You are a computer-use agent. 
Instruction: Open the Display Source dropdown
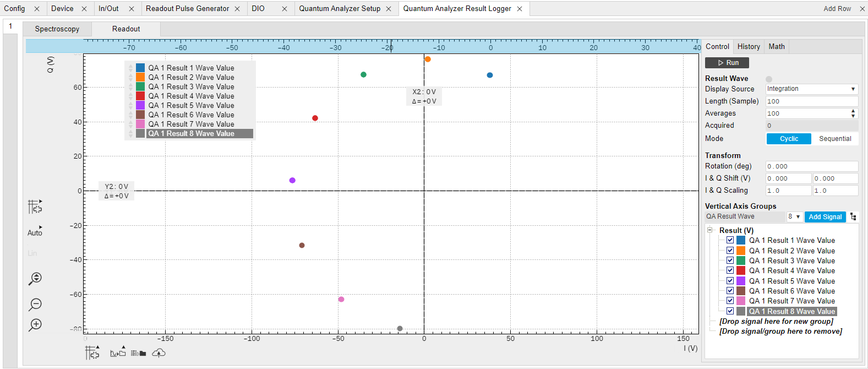pos(811,89)
